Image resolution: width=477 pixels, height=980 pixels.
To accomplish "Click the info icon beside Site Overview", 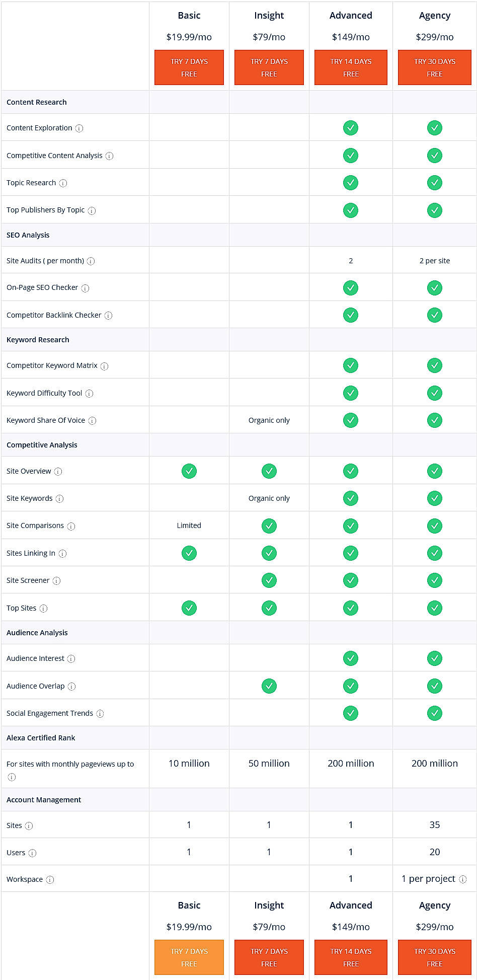I will click(x=59, y=472).
